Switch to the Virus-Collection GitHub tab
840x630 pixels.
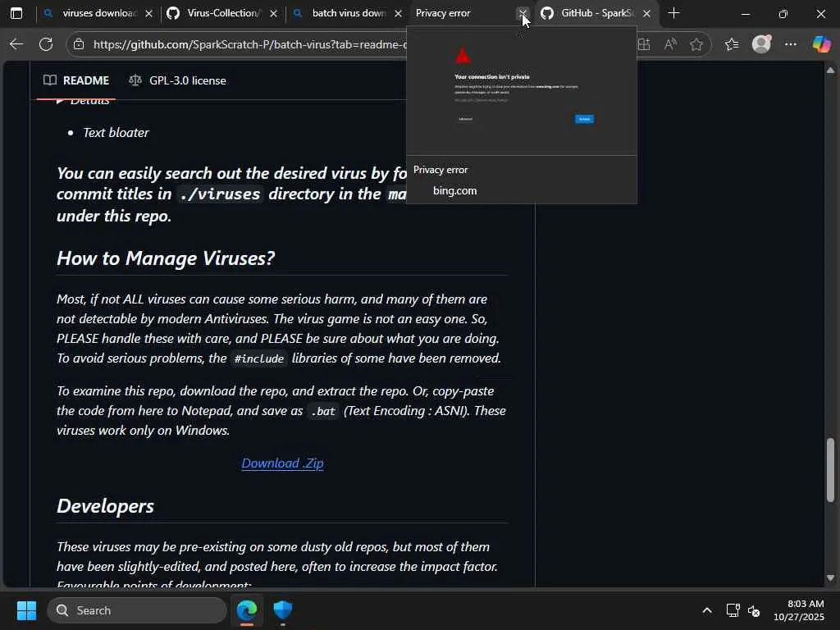(x=222, y=13)
